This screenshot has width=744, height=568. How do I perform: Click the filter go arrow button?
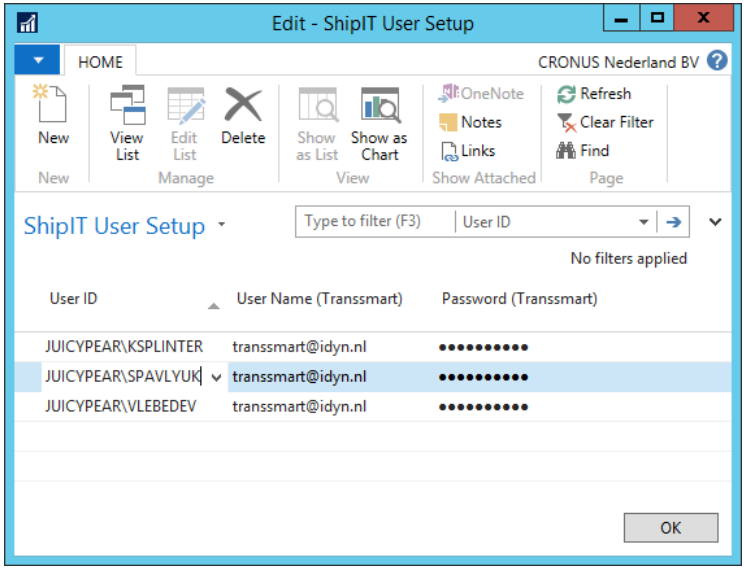(x=674, y=222)
